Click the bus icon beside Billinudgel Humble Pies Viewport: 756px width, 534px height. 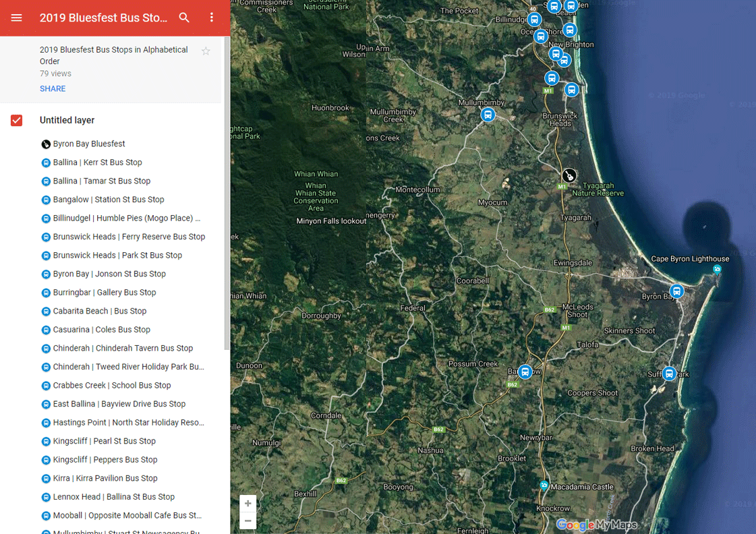click(46, 218)
